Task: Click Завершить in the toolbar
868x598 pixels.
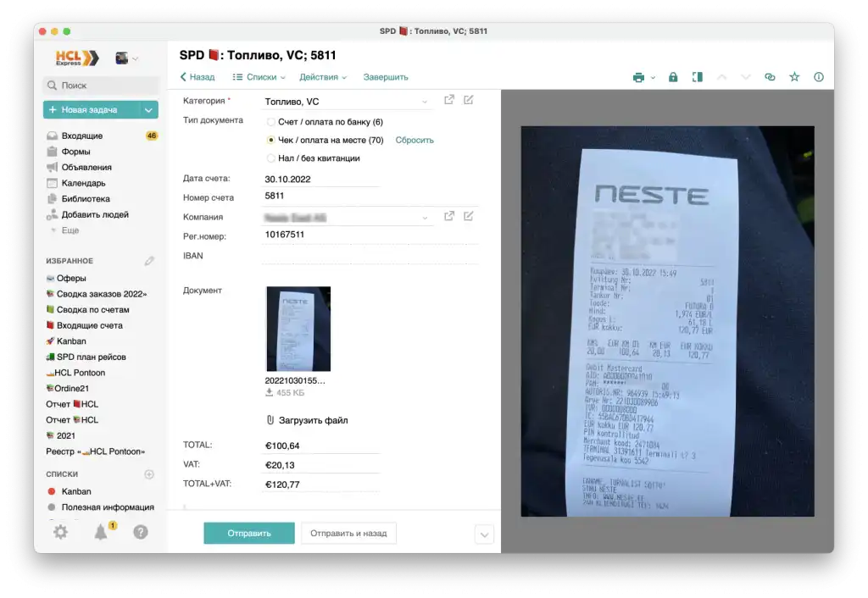Action: (386, 77)
